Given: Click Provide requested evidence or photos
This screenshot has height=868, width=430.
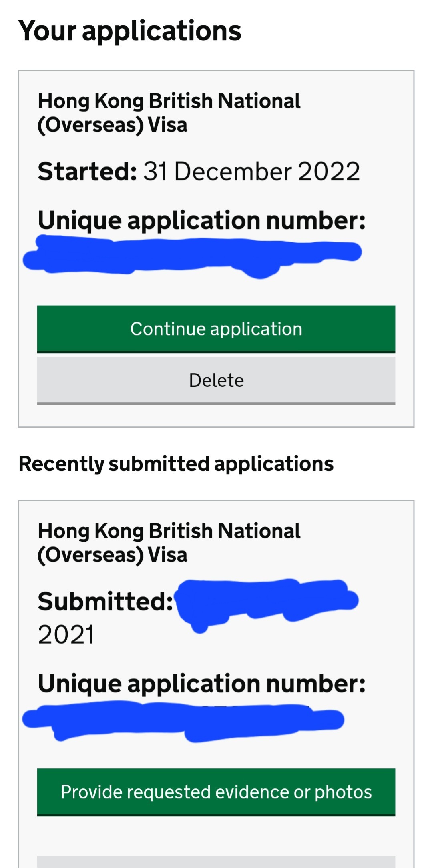Looking at the screenshot, I should click(216, 792).
